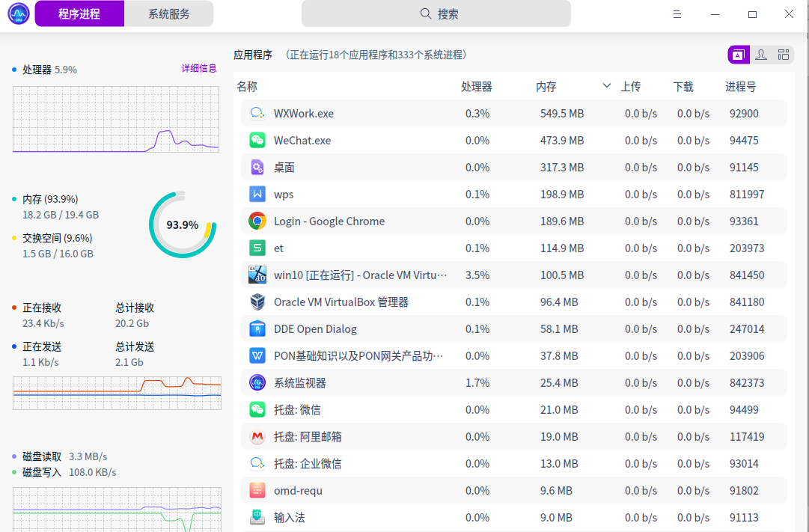
Task: Open 详细信息 for the processor
Action: tap(199, 68)
